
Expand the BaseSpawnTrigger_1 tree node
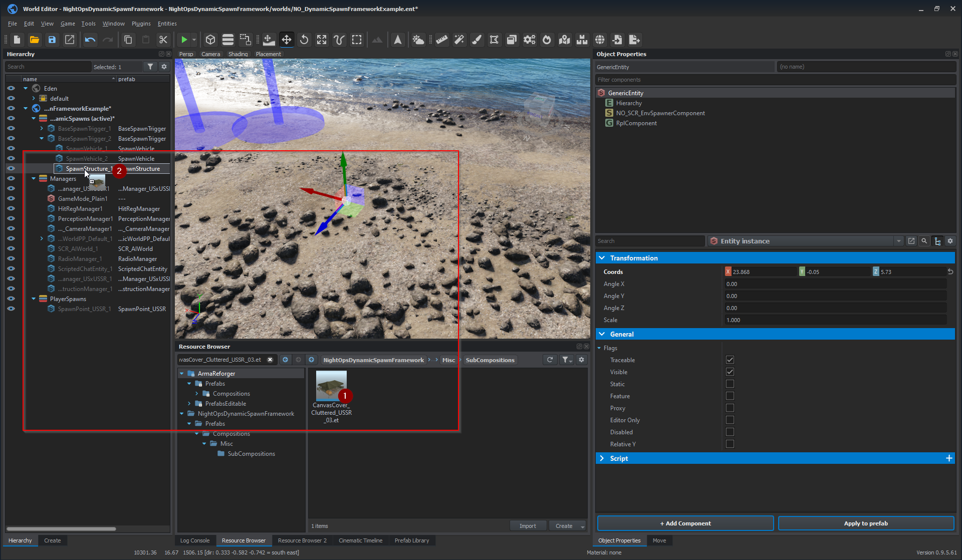42,129
